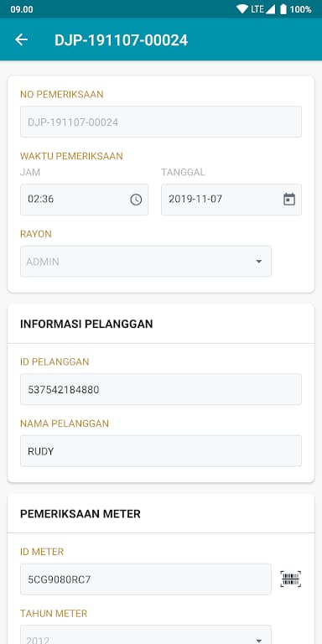Screen dimensions: 322x644
Task: Tap the INFORMASI PELANGGAN section heading
Action: pos(86,324)
